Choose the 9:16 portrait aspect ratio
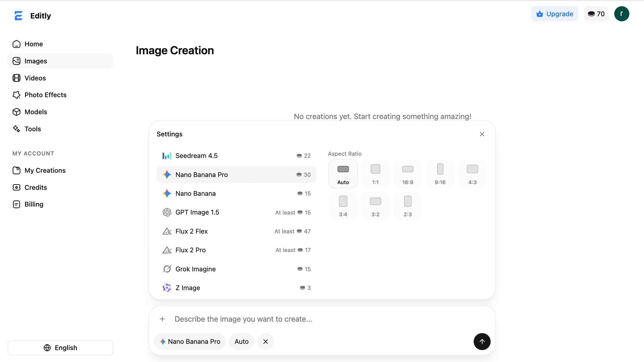Viewport: 644px width, 362px height. pyautogui.click(x=440, y=174)
